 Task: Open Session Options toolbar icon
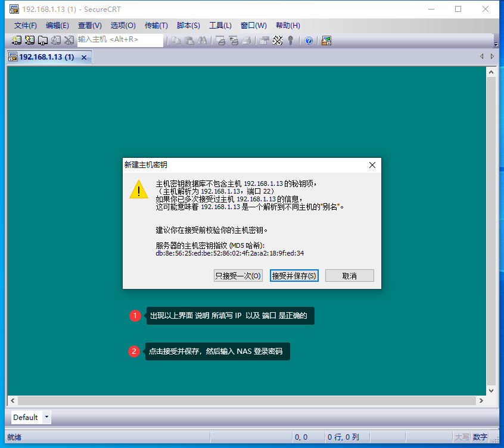tap(265, 41)
